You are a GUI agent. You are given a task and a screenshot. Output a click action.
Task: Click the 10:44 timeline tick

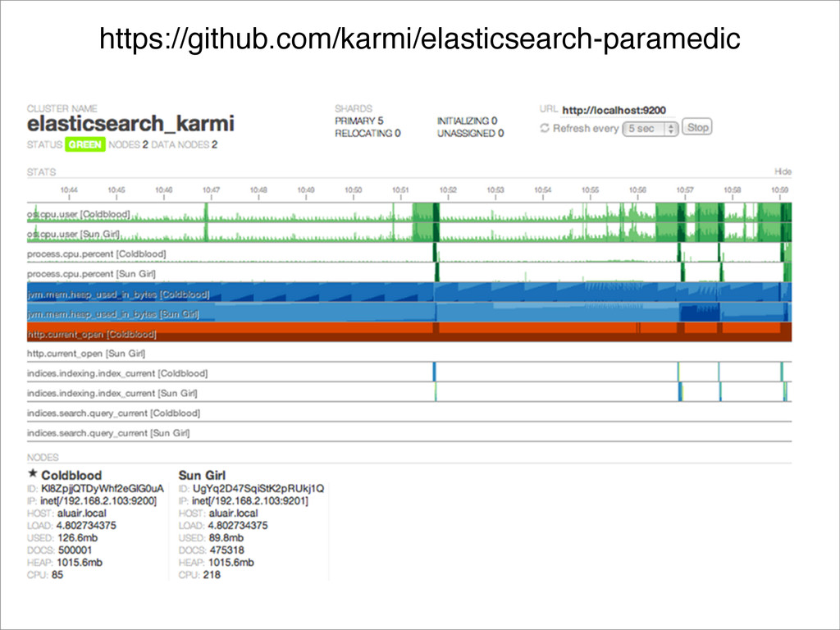point(69,192)
